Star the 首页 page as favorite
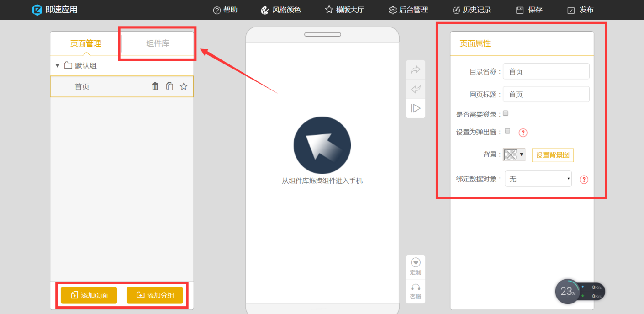Viewport: 644px width, 314px height. tap(183, 86)
